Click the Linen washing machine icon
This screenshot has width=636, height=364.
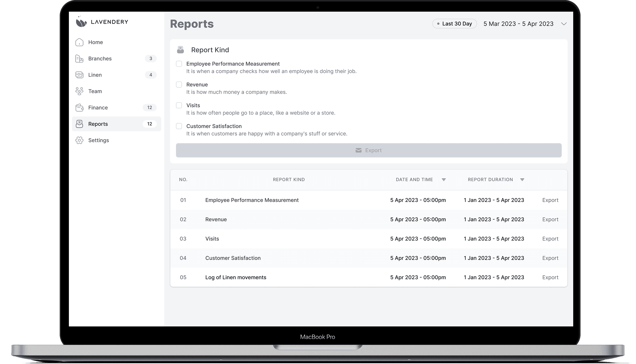tap(79, 75)
